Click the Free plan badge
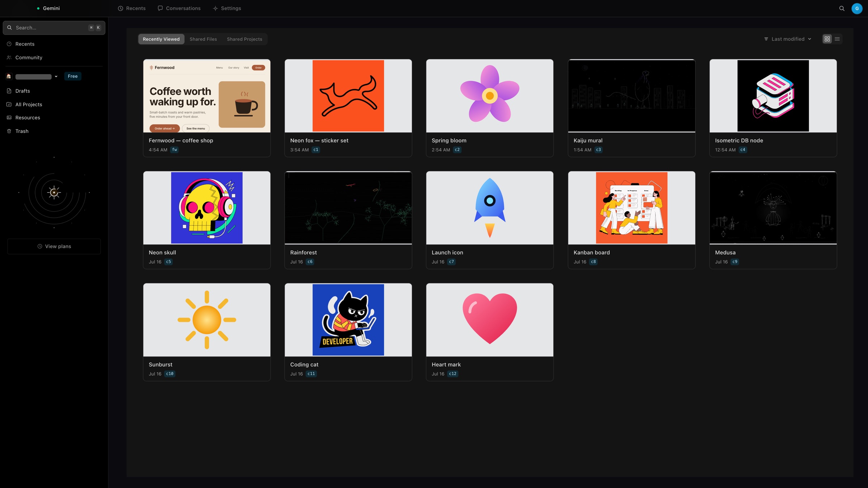The height and width of the screenshot is (488, 868). click(x=73, y=76)
